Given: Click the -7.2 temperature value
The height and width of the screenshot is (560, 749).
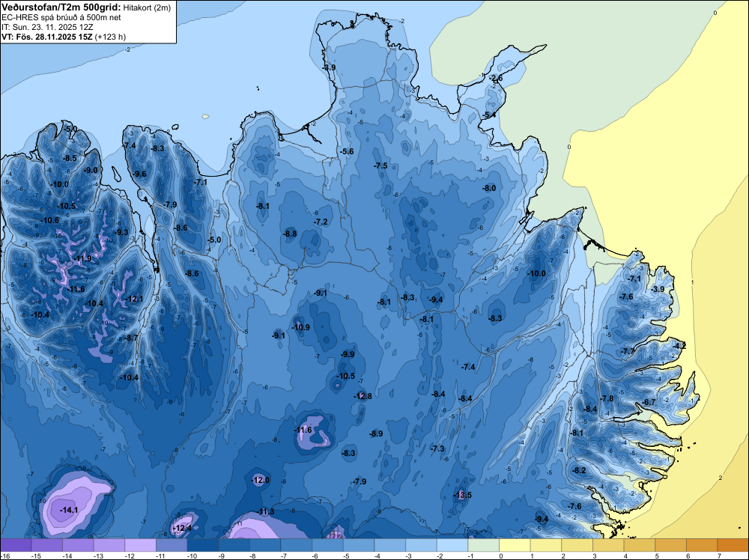Looking at the screenshot, I should point(321,222).
